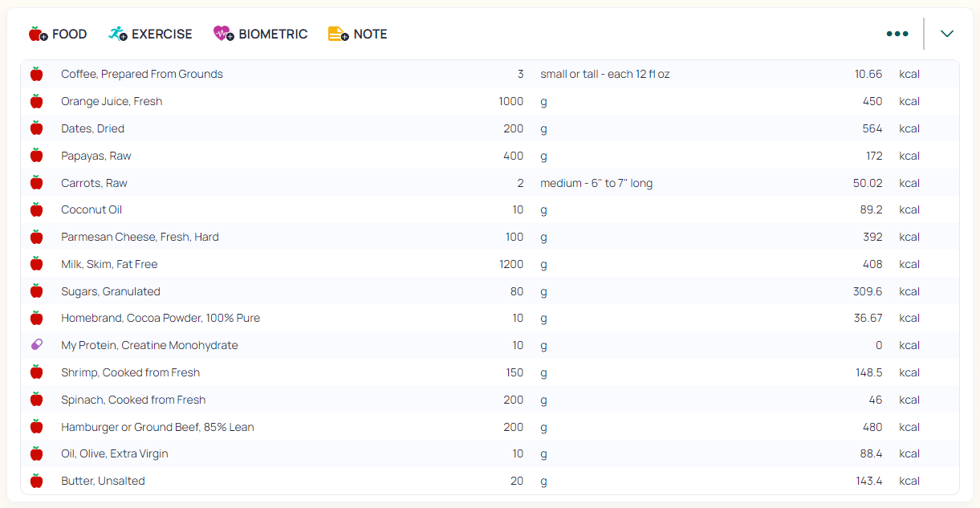Select the Parmesan Cheese, Fresh, Hard entry
The image size is (980, 508).
click(140, 237)
